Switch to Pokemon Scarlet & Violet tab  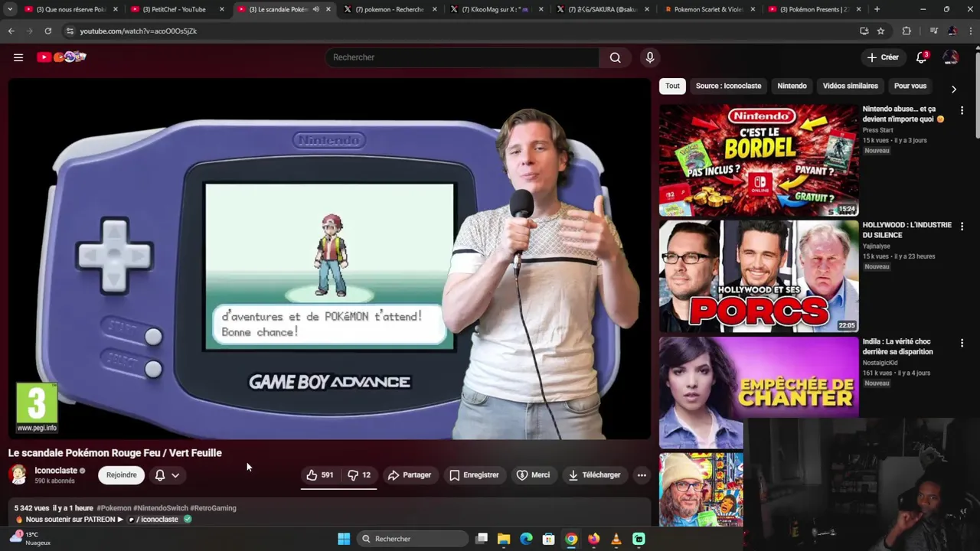pos(708,9)
